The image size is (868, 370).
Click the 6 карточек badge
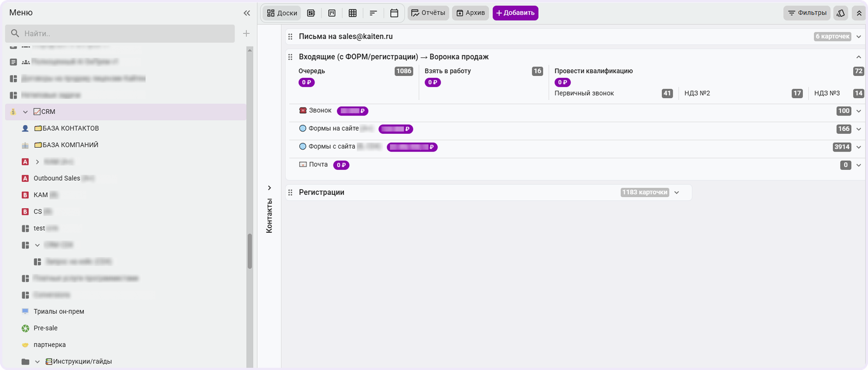832,36
